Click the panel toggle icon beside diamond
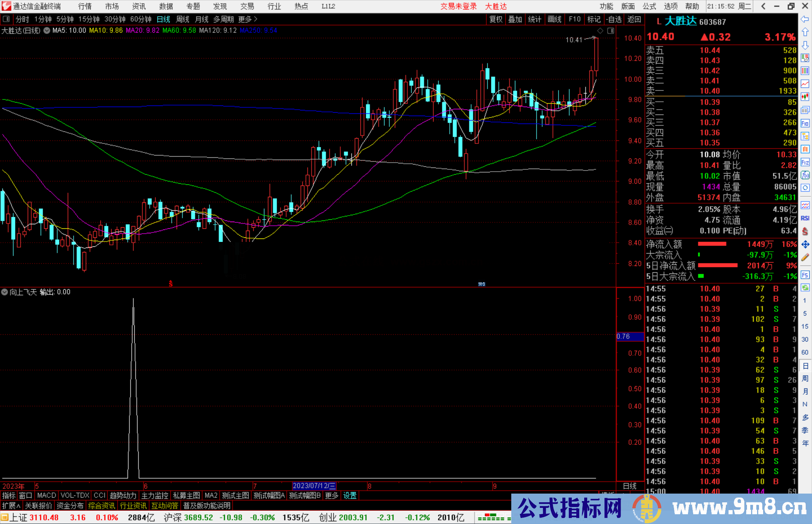812x524 pixels. click(x=611, y=31)
